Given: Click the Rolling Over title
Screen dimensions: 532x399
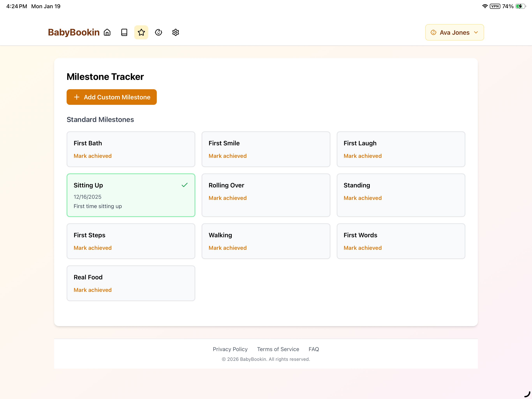Looking at the screenshot, I should coord(226,185).
